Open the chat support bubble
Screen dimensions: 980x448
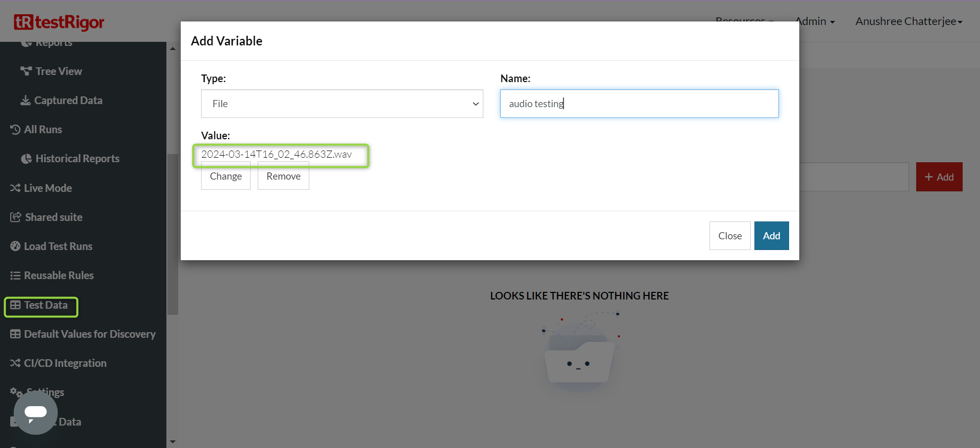(x=36, y=413)
